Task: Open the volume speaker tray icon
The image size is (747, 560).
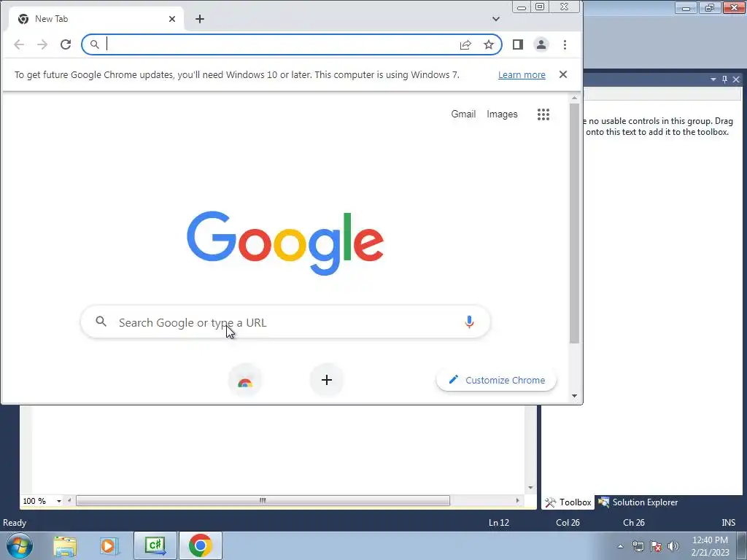Action: (673, 546)
